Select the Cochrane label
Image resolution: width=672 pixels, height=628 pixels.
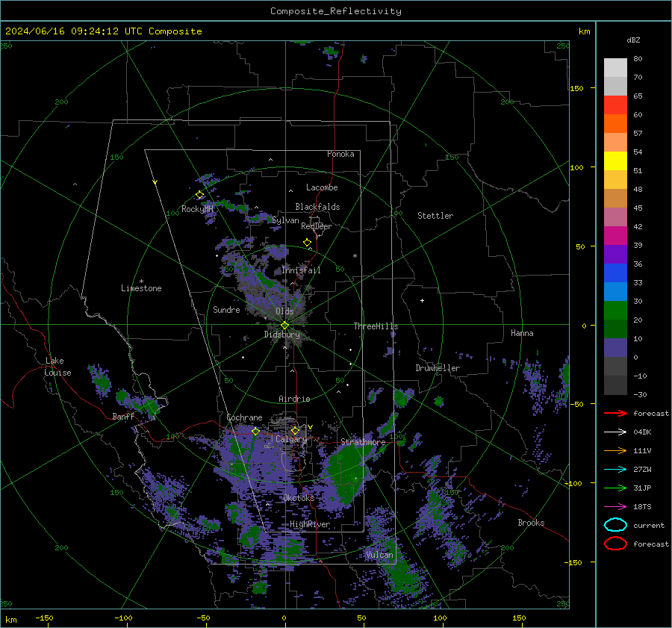[x=244, y=417]
